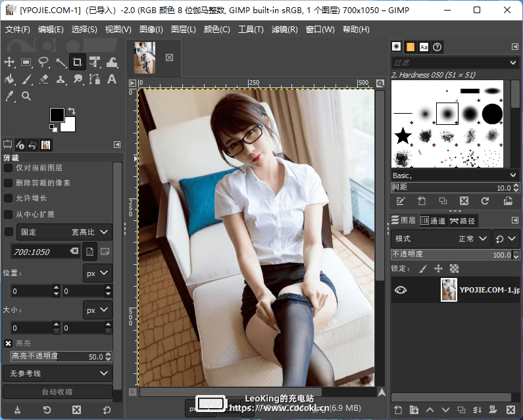Open the 位置 px unit dropdown

(x=97, y=273)
